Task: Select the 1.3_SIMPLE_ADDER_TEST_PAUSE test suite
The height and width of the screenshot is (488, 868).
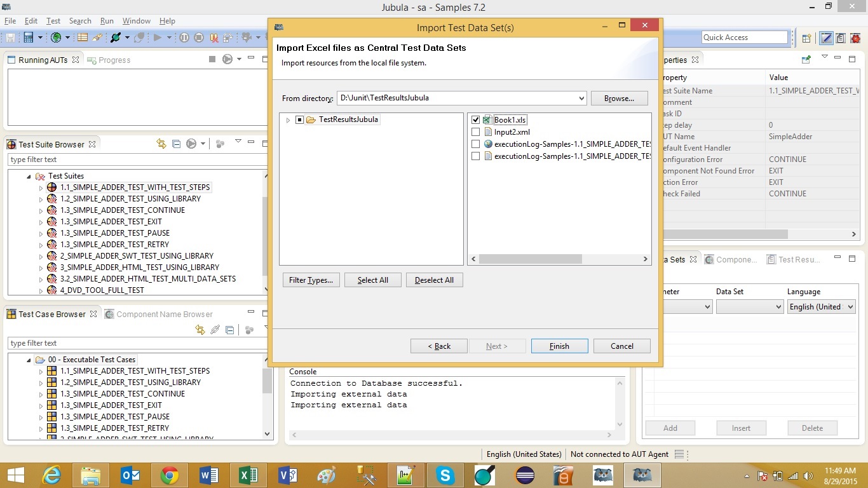Action: click(115, 233)
